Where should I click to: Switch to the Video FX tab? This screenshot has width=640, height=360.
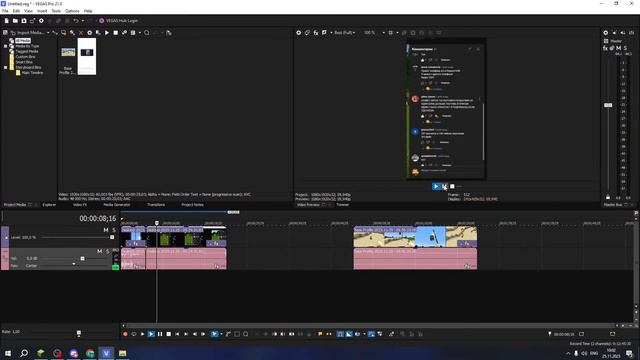click(x=80, y=204)
